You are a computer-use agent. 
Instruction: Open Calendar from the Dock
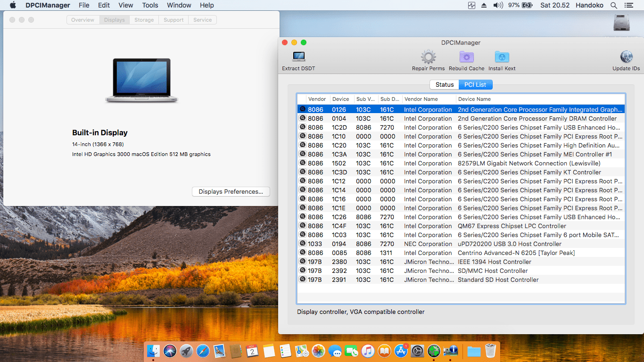(x=252, y=351)
